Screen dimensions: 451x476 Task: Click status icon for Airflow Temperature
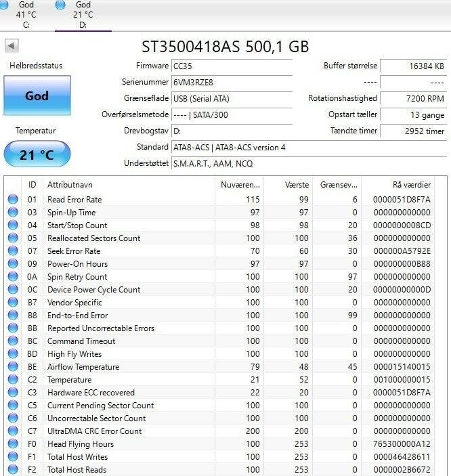point(13,366)
